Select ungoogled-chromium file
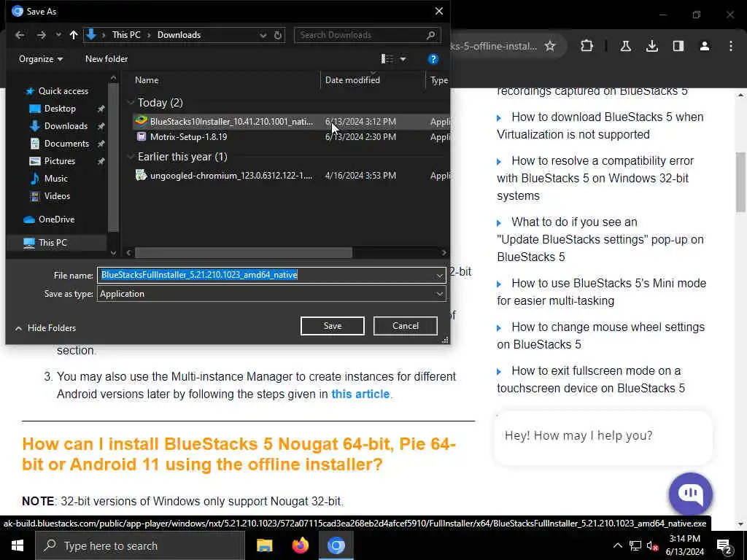 click(291, 176)
